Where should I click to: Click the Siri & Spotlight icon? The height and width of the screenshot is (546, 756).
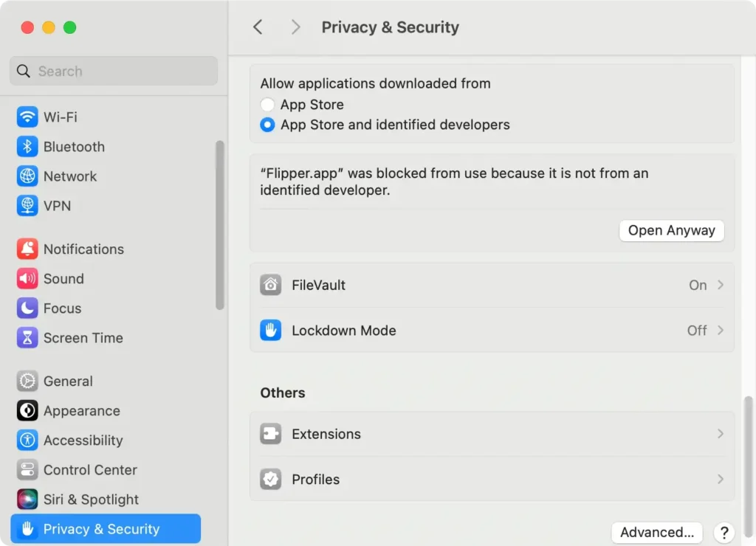(27, 499)
